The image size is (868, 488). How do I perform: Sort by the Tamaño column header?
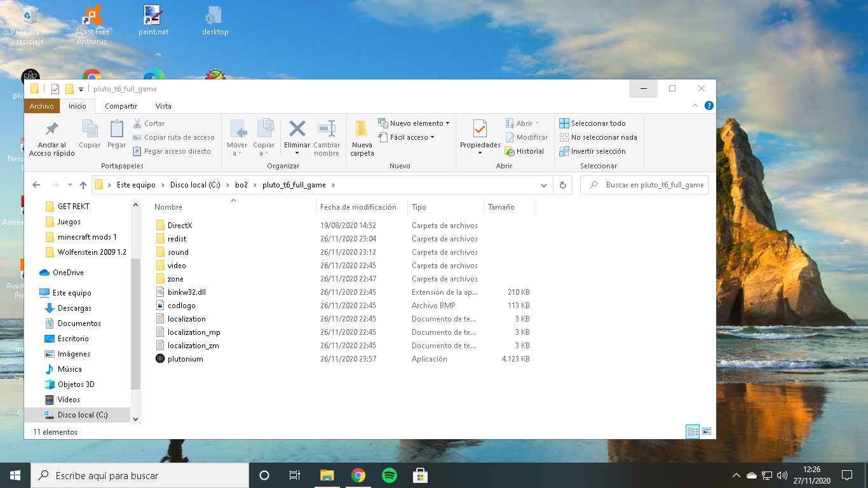point(501,207)
